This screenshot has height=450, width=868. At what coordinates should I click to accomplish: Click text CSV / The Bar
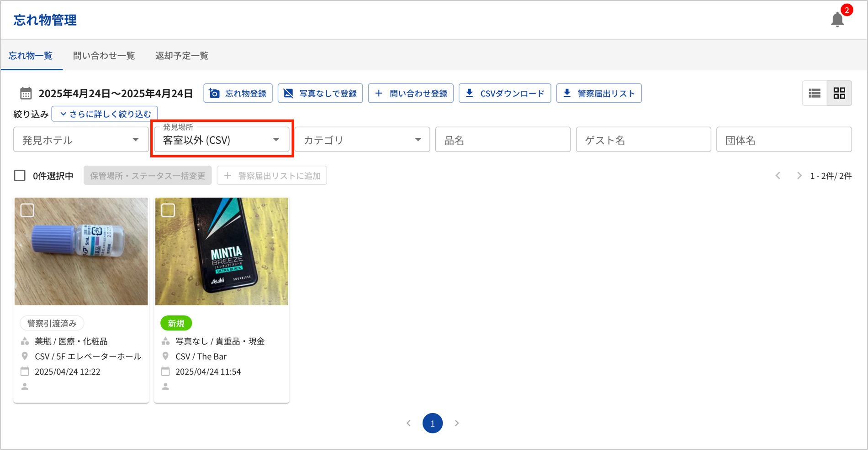point(201,356)
